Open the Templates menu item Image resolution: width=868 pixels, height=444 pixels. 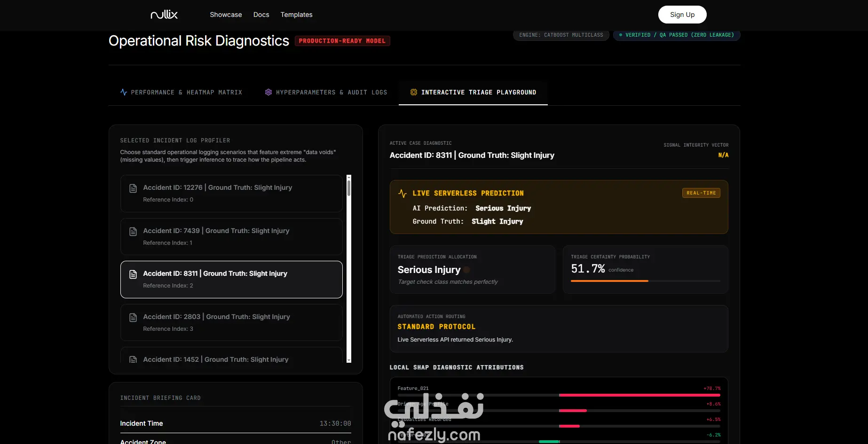pyautogui.click(x=296, y=15)
